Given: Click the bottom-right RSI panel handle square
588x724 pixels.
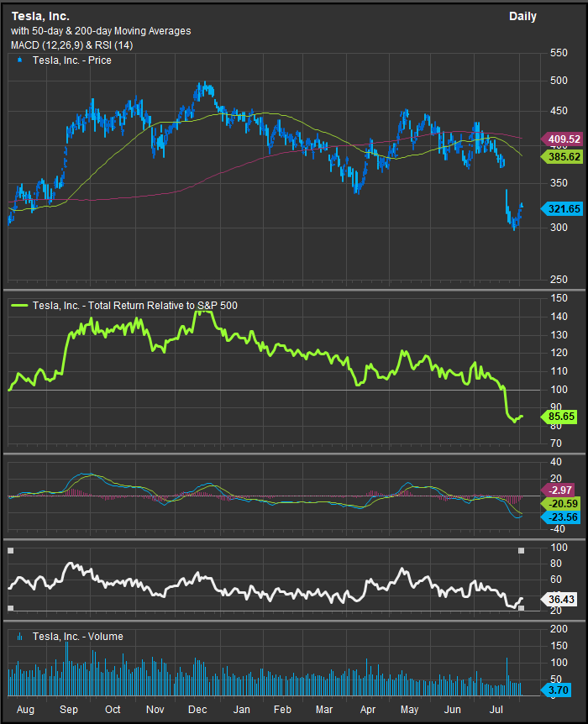Looking at the screenshot, I should coord(521,608).
